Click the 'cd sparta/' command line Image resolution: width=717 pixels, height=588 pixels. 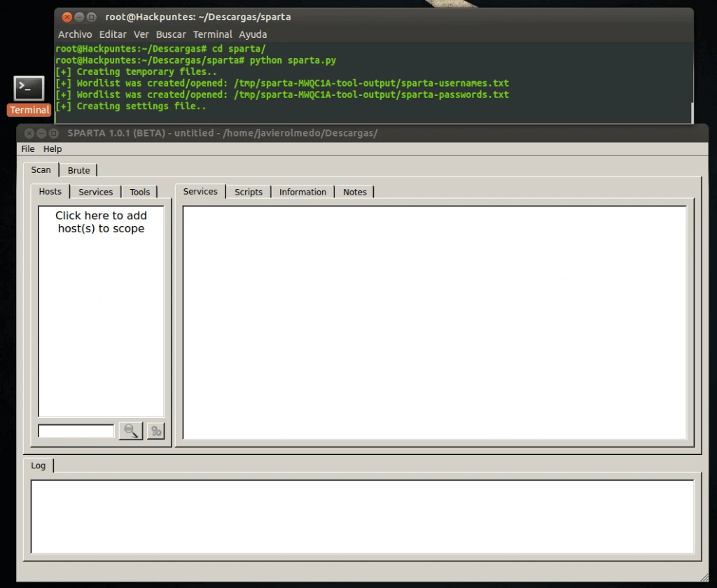(x=160, y=49)
